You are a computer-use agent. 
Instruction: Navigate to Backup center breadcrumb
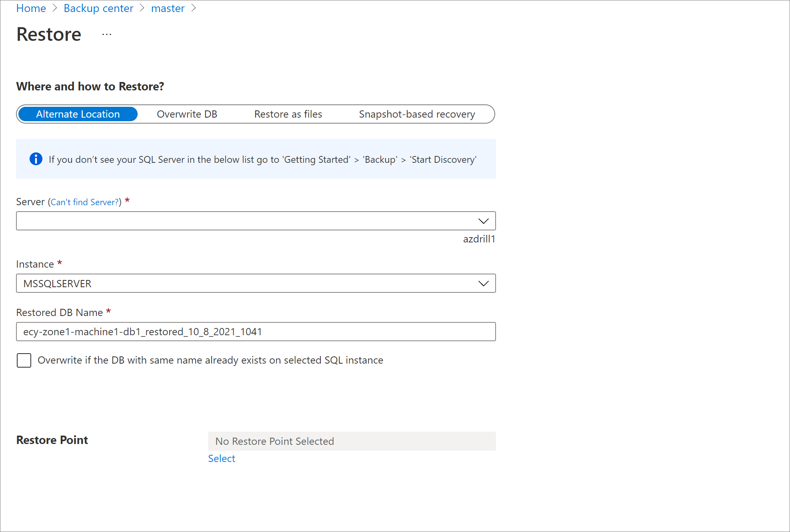pyautogui.click(x=98, y=8)
